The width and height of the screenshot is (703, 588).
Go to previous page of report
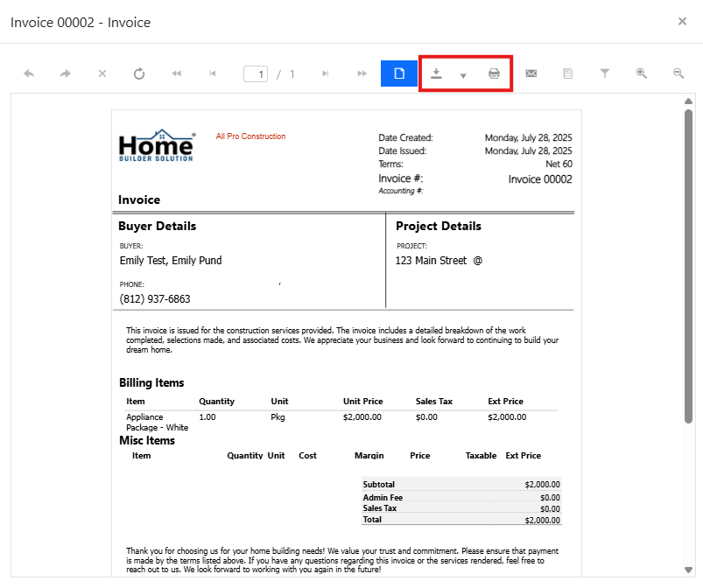point(213,73)
